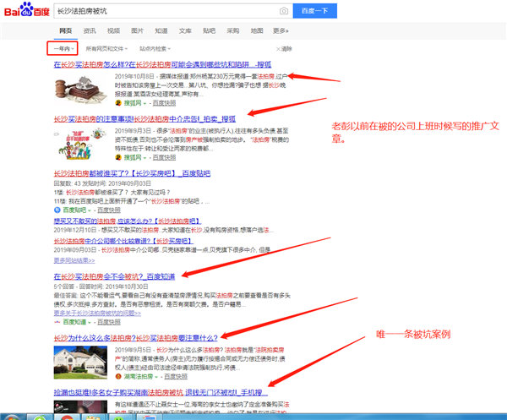This screenshot has width=507, height=420.
Task: Click the Baidu logo
Action: [25, 11]
